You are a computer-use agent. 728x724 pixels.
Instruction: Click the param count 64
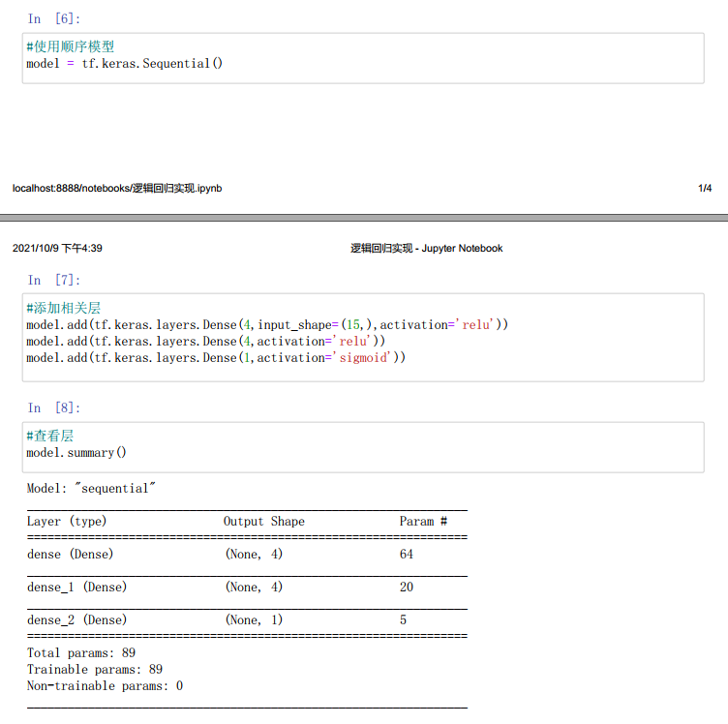407,555
